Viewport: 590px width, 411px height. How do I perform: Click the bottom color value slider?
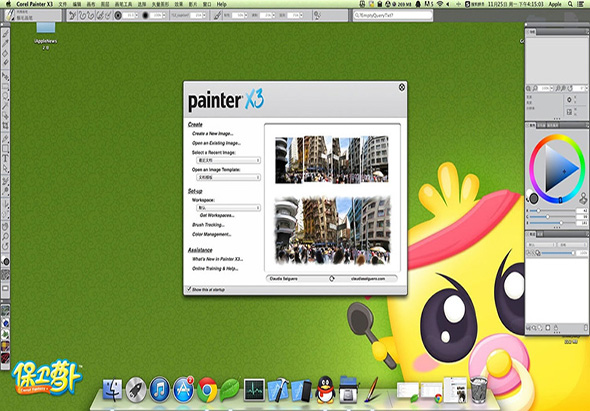click(552, 223)
